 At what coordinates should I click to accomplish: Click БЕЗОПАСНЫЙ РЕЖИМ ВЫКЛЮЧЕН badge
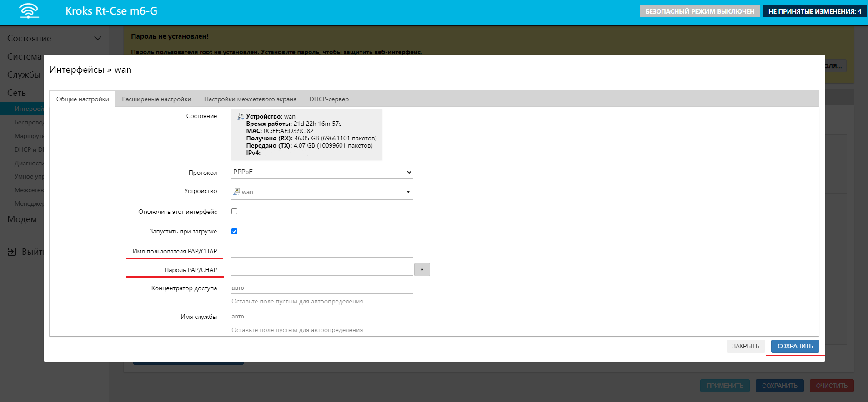coord(700,11)
